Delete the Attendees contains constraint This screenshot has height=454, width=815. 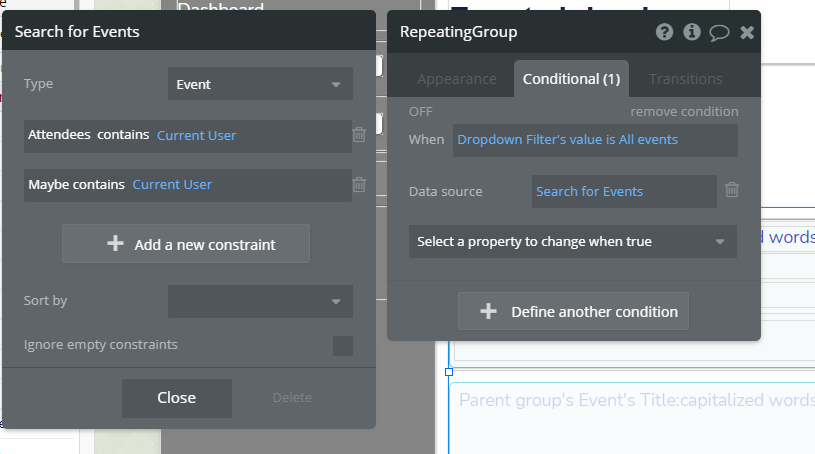pos(359,135)
